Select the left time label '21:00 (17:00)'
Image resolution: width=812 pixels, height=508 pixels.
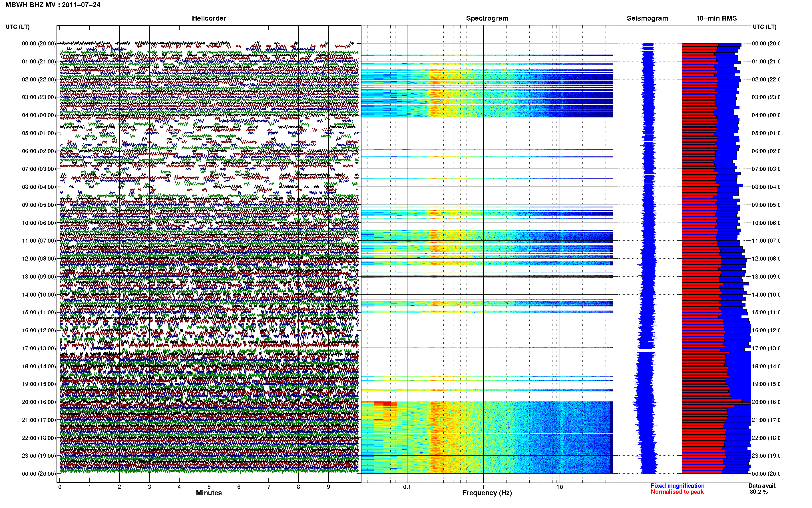(x=39, y=420)
